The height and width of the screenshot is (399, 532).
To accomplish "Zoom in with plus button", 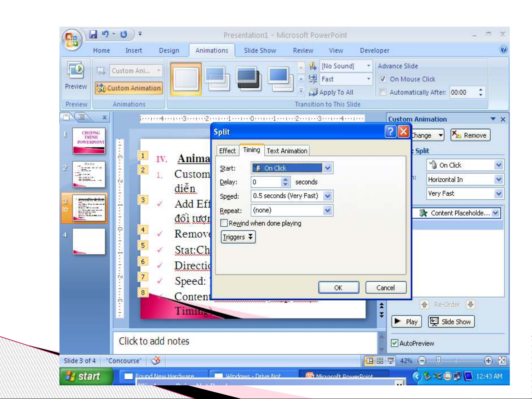I will click(x=488, y=361).
